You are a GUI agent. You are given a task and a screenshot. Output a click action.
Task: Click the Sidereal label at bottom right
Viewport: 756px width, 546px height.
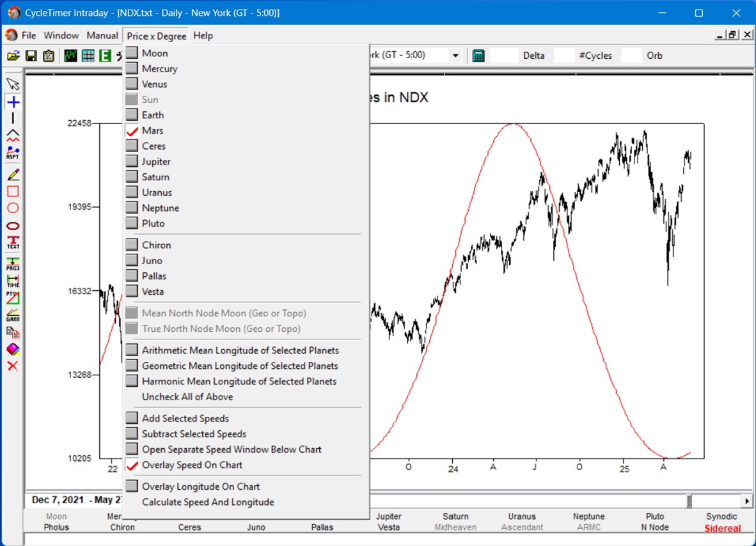point(722,528)
